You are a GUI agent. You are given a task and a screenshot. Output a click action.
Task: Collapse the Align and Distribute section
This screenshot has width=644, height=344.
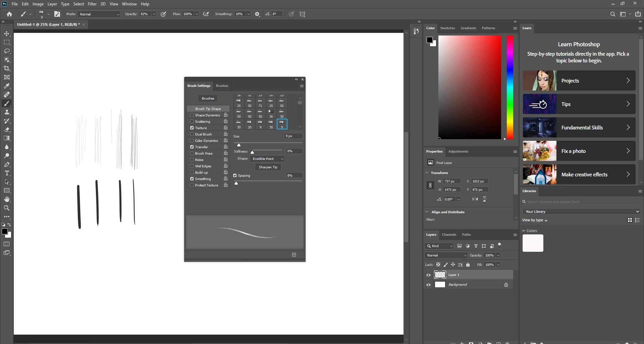(x=427, y=212)
